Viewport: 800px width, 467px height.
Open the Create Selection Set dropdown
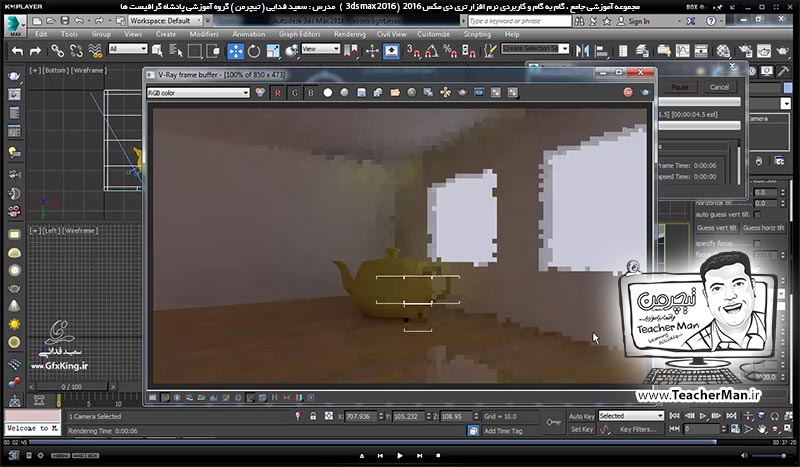(535, 49)
